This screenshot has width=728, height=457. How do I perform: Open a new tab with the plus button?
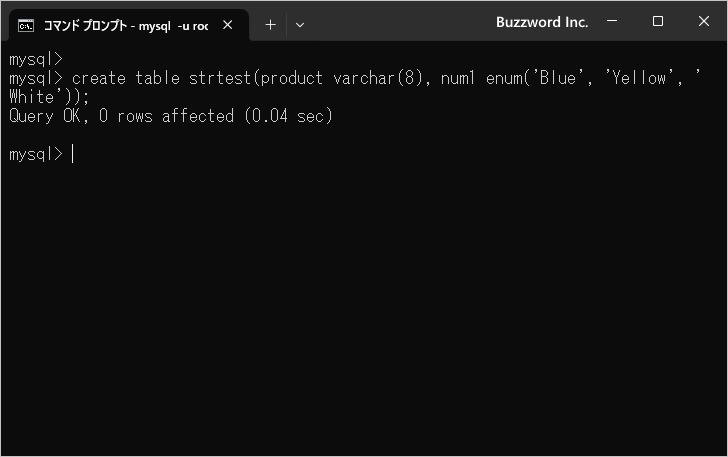(x=270, y=25)
